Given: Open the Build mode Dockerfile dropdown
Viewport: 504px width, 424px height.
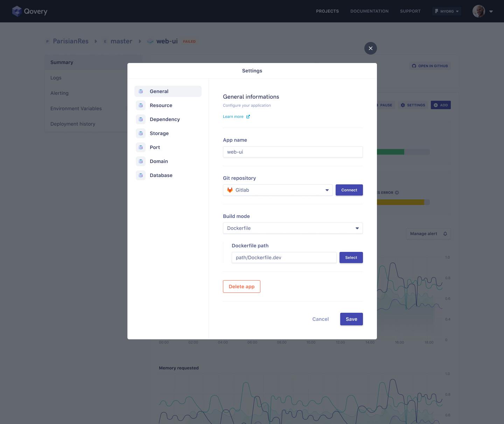Looking at the screenshot, I should click(293, 228).
